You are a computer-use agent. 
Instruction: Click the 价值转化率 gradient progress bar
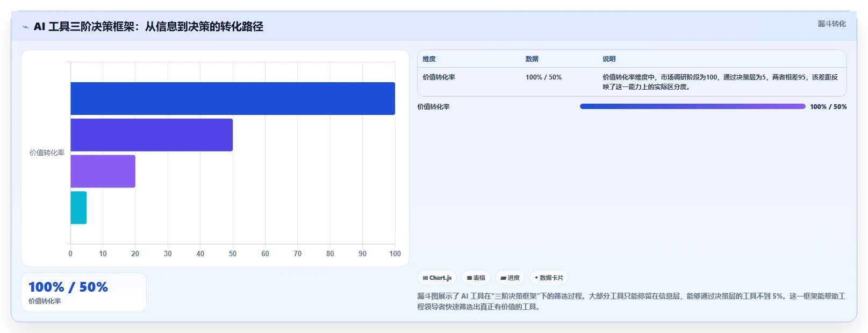pyautogui.click(x=692, y=106)
